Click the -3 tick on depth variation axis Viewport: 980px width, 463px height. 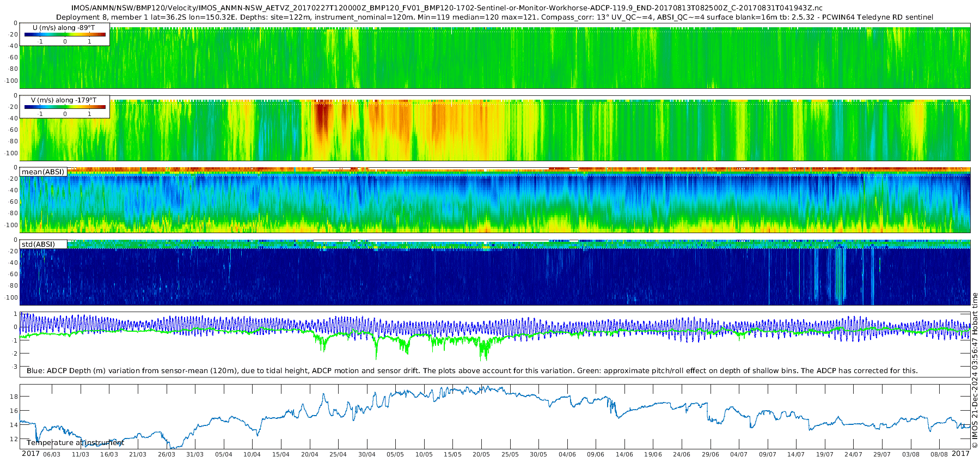[15, 367]
